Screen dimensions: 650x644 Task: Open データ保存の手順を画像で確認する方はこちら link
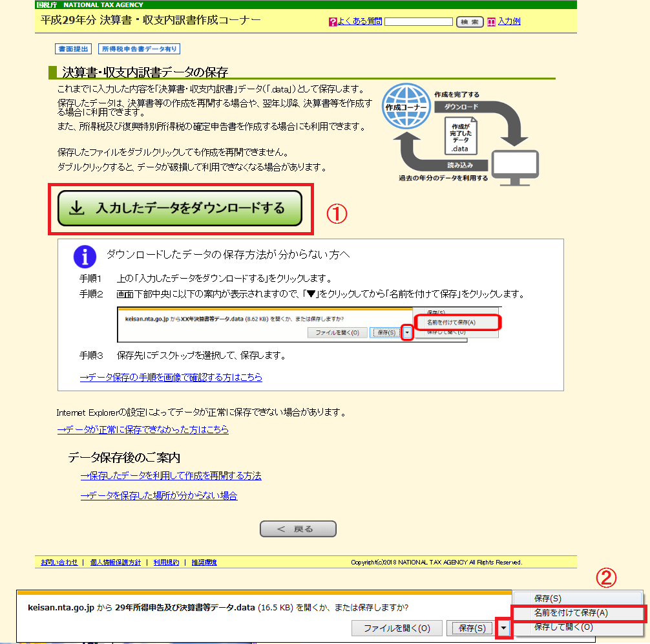[171, 377]
